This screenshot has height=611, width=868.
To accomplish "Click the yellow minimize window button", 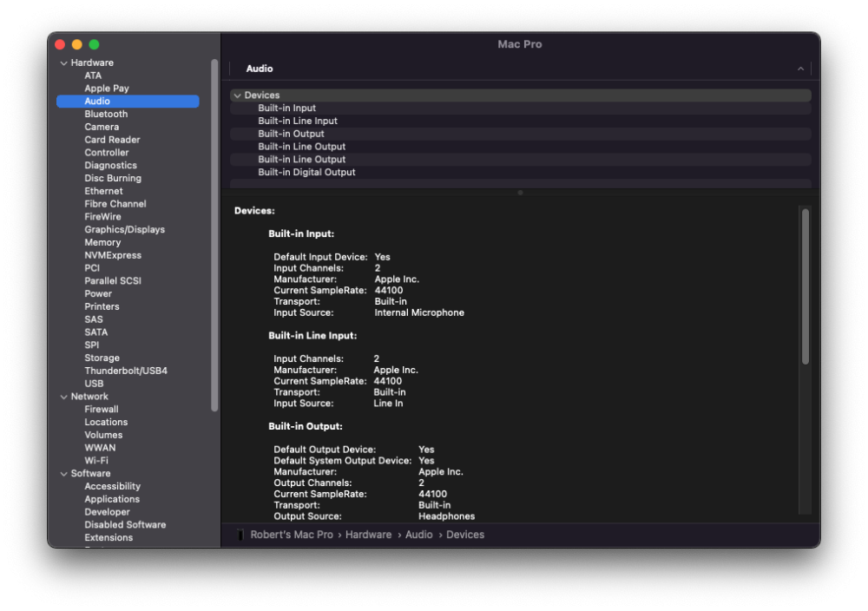I will point(77,45).
